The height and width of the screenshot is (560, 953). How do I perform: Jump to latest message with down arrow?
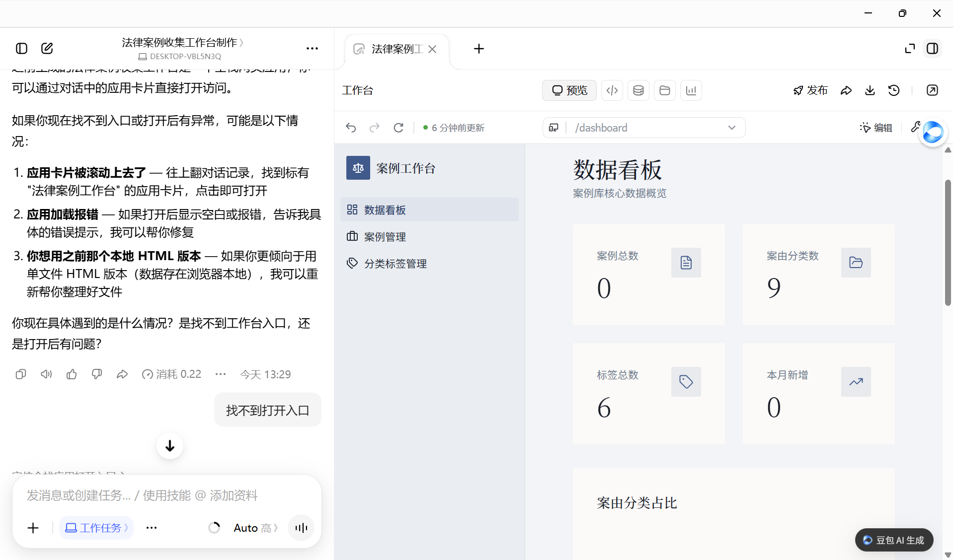[170, 446]
